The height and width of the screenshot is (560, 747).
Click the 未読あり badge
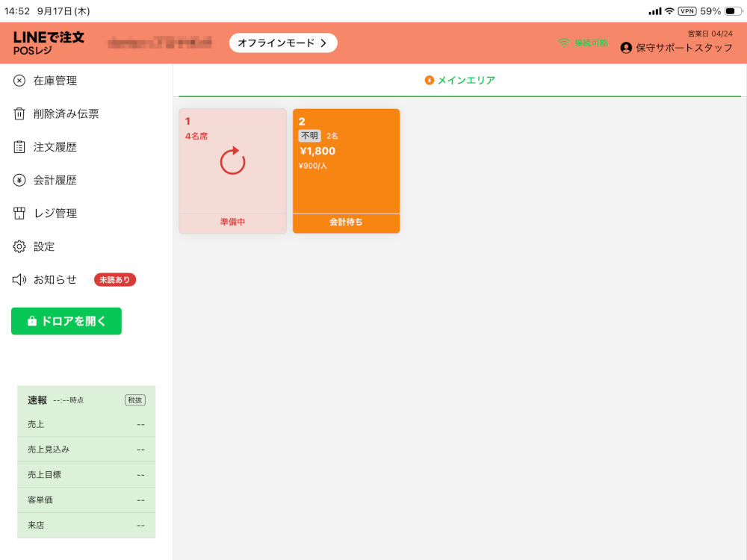pyautogui.click(x=115, y=280)
